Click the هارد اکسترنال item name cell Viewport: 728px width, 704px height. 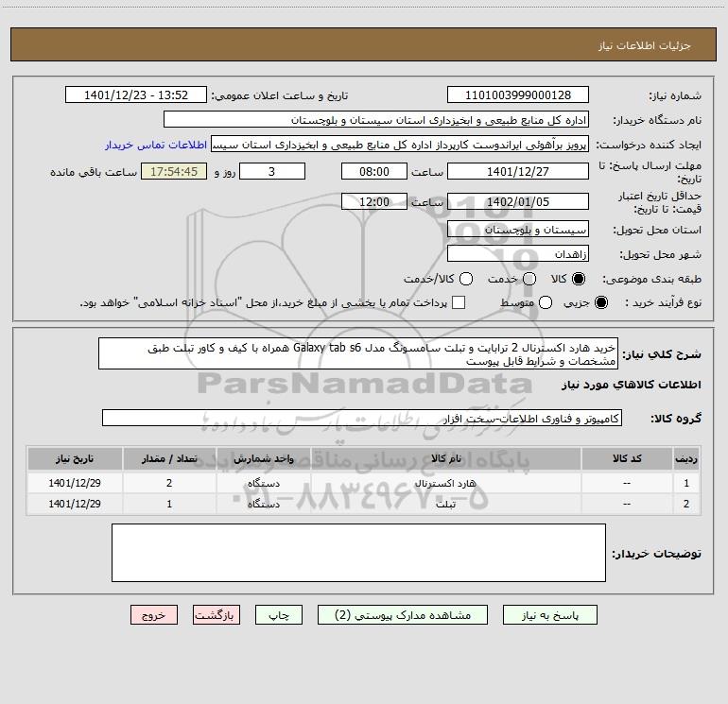pyautogui.click(x=445, y=483)
